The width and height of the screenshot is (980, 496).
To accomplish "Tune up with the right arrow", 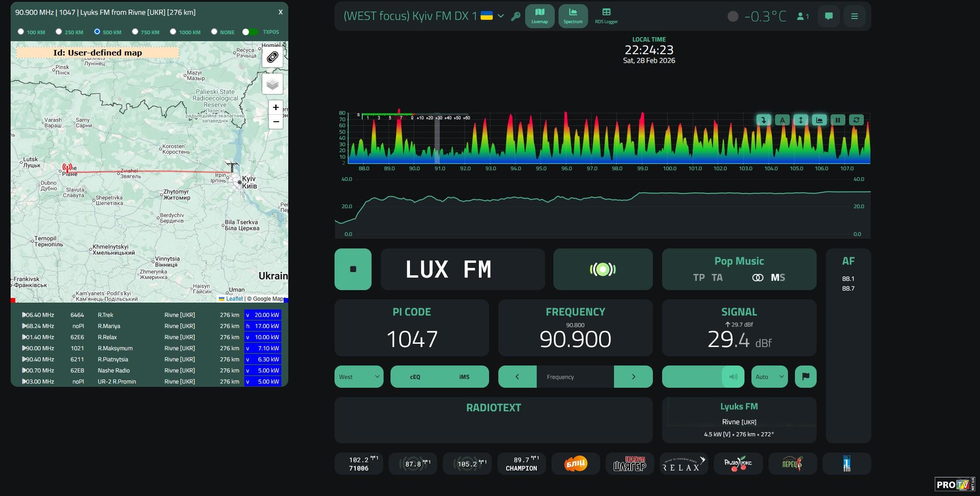I will point(633,377).
